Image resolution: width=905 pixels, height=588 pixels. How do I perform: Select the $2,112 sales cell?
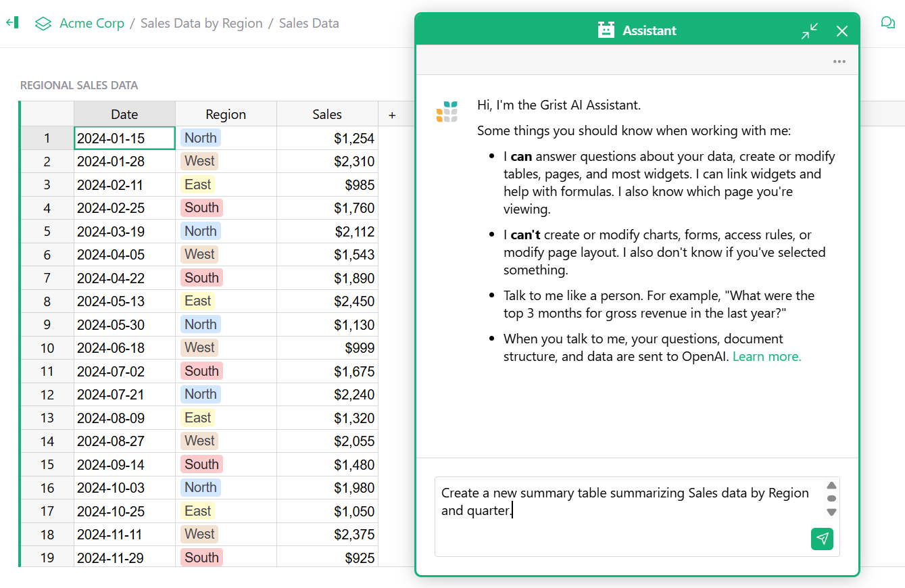coord(327,231)
